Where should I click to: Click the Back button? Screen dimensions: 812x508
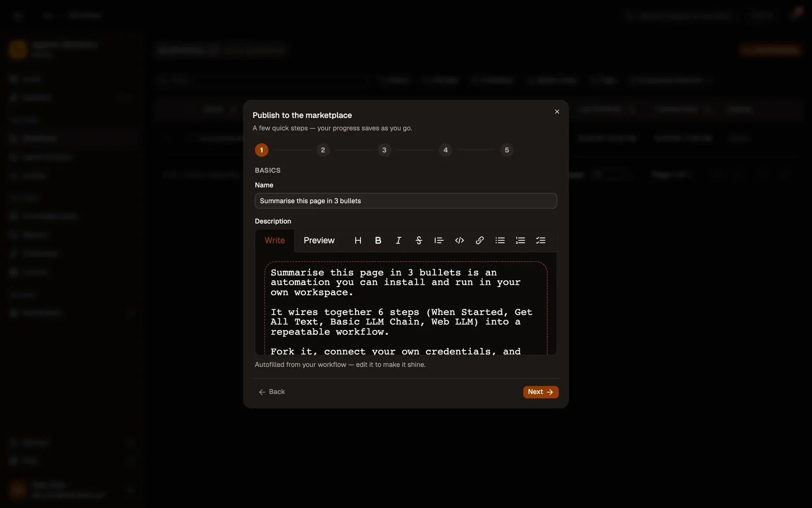pos(272,392)
